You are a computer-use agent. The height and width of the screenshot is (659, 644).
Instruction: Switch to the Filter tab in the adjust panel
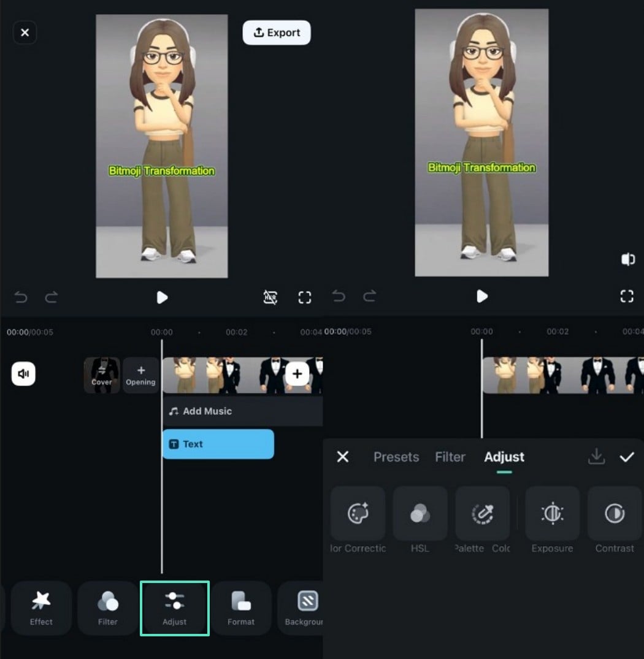click(450, 457)
